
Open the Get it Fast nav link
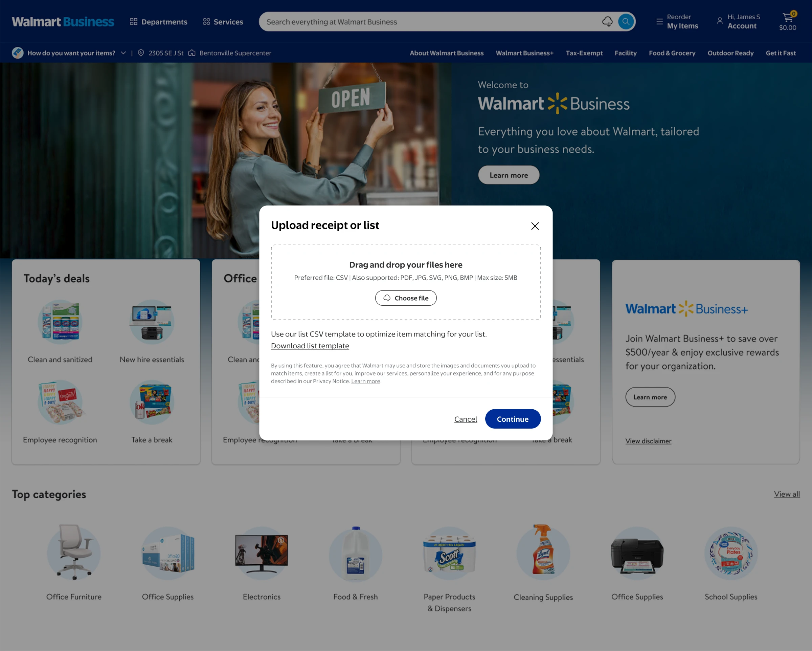tap(780, 53)
